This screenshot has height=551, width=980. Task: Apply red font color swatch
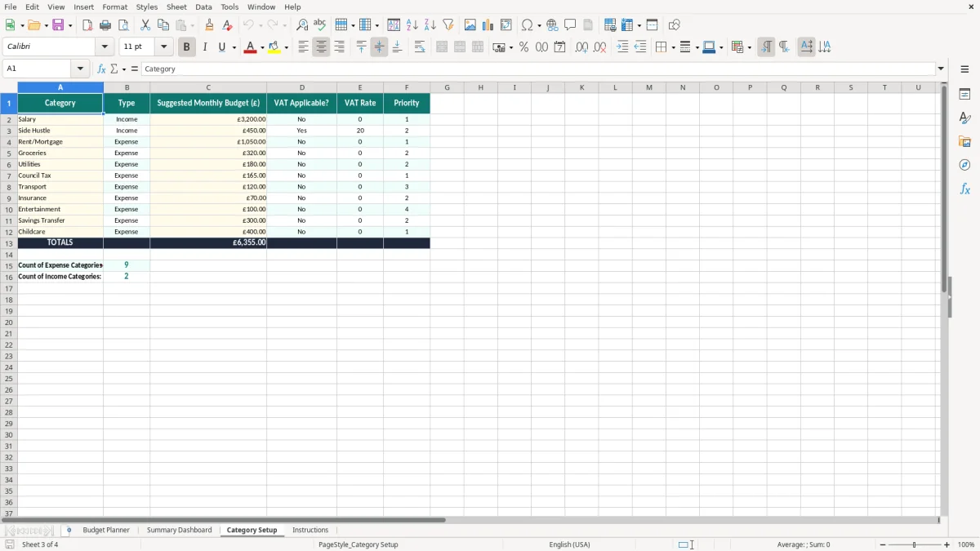(x=250, y=47)
